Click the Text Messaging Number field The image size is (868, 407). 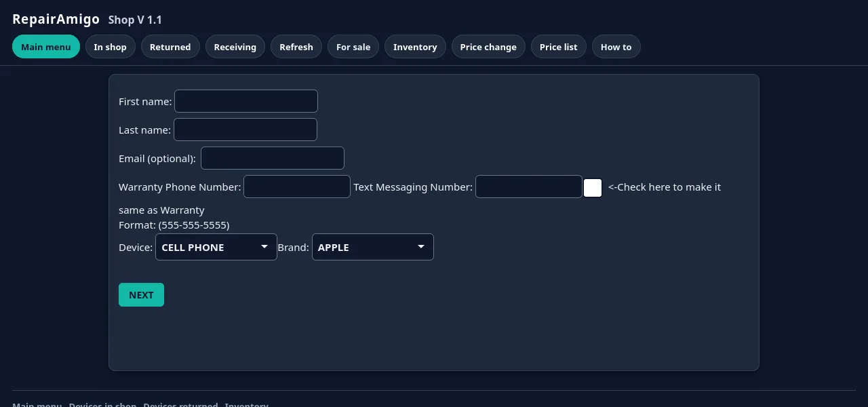pos(529,187)
